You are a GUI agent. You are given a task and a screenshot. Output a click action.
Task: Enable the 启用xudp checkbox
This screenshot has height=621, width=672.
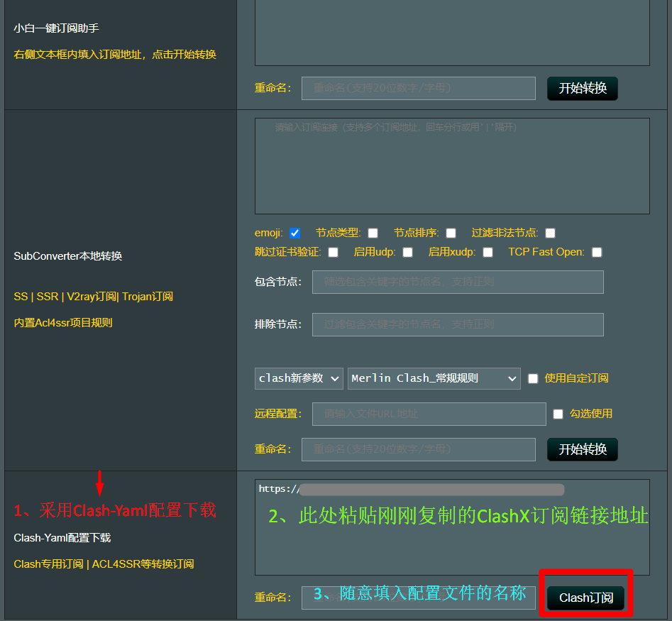(488, 253)
